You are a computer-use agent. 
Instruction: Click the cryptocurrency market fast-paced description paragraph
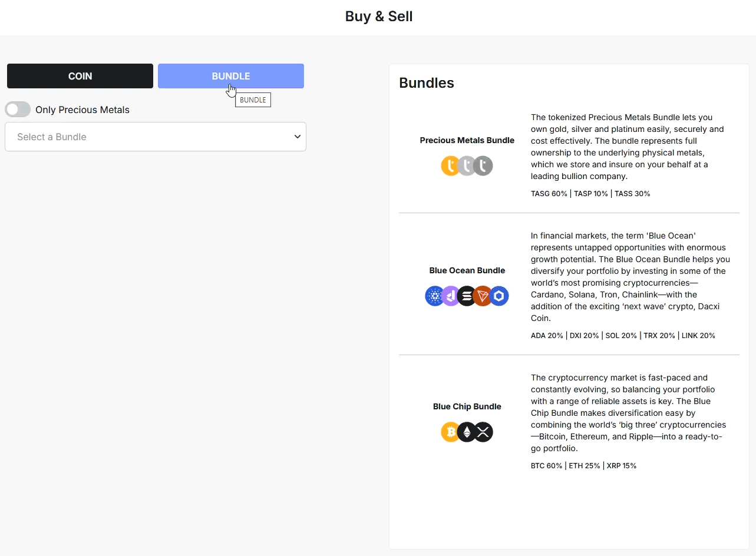[x=629, y=413]
